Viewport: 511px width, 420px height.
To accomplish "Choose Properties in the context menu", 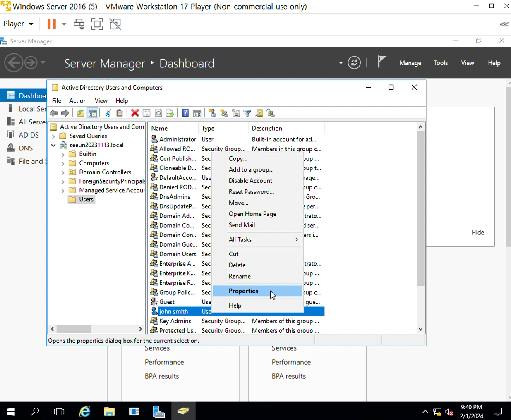I will click(257, 291).
